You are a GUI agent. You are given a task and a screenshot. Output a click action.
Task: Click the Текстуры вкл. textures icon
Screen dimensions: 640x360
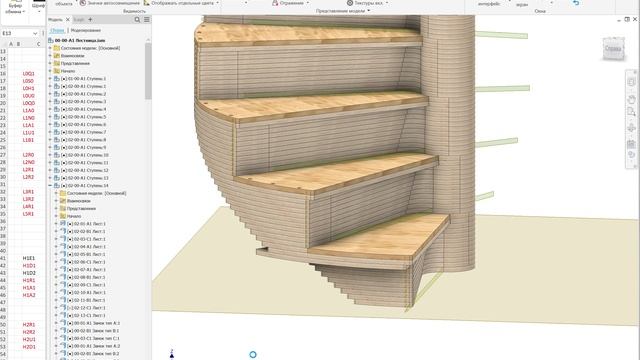(350, 3)
